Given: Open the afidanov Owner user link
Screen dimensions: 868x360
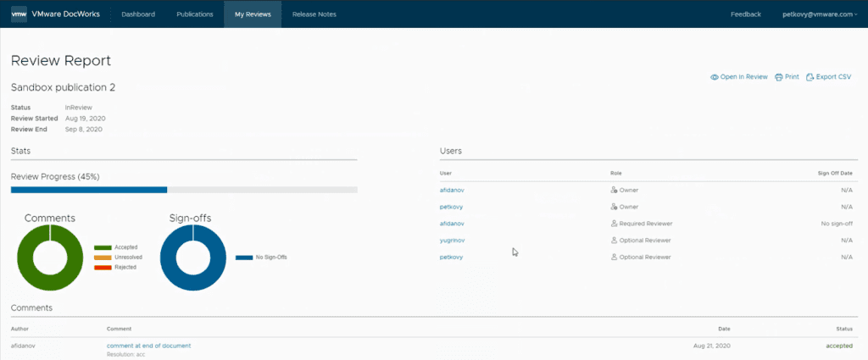Looking at the screenshot, I should tap(452, 191).
